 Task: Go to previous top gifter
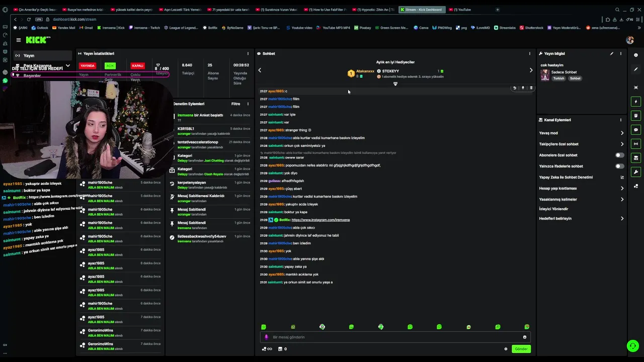pos(260,70)
